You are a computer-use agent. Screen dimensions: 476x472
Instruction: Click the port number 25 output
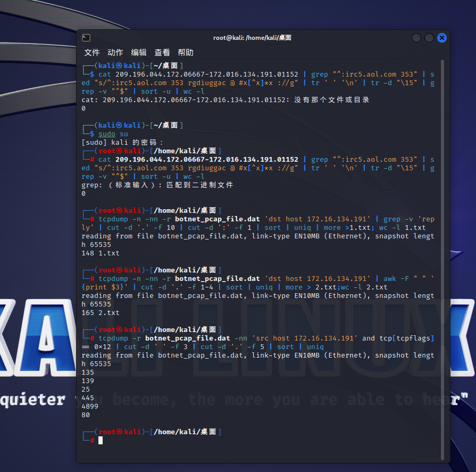pyautogui.click(x=86, y=389)
